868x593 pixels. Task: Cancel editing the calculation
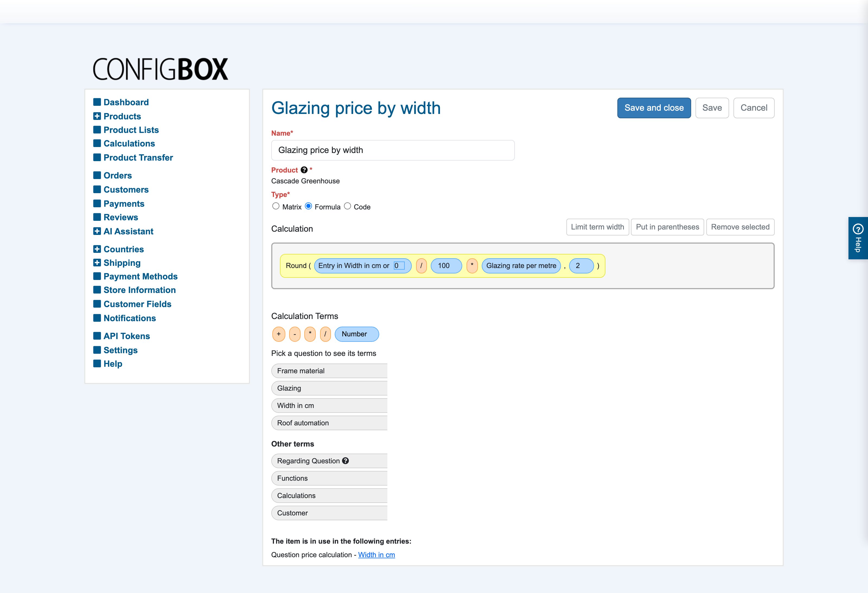[x=754, y=108]
